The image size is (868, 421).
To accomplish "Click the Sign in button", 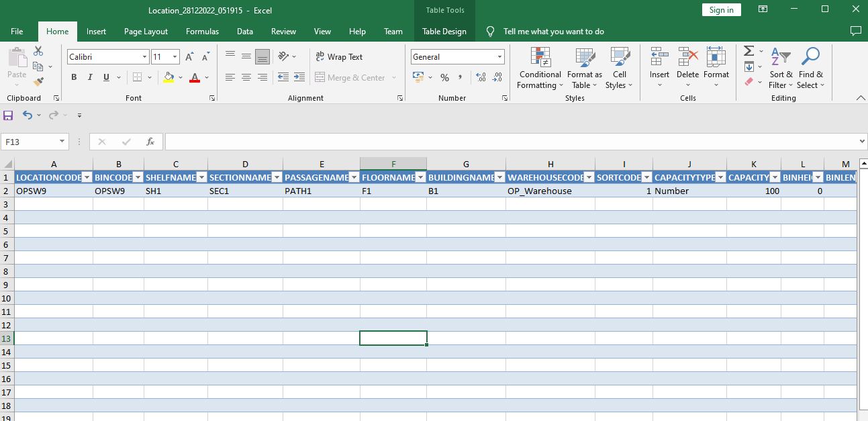I will [x=721, y=9].
